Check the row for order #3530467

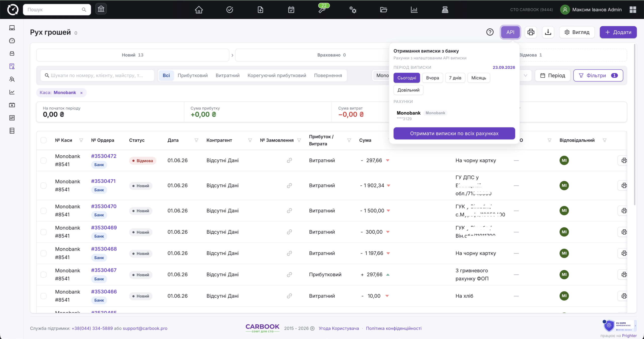point(44,275)
